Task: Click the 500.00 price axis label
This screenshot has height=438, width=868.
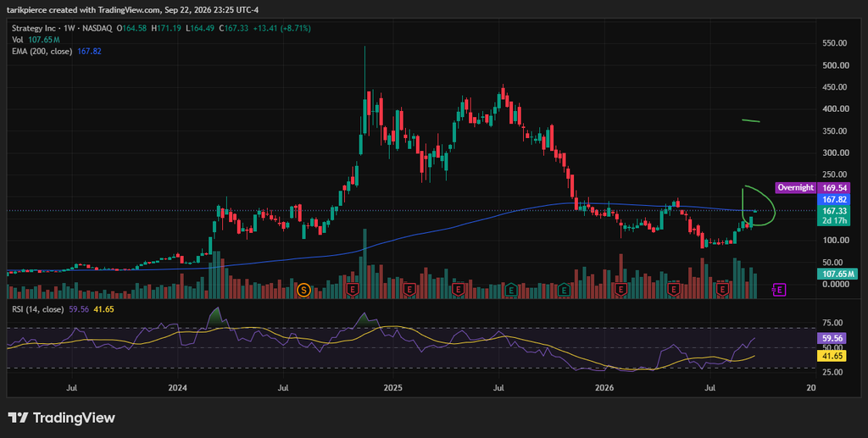Action: (835, 65)
